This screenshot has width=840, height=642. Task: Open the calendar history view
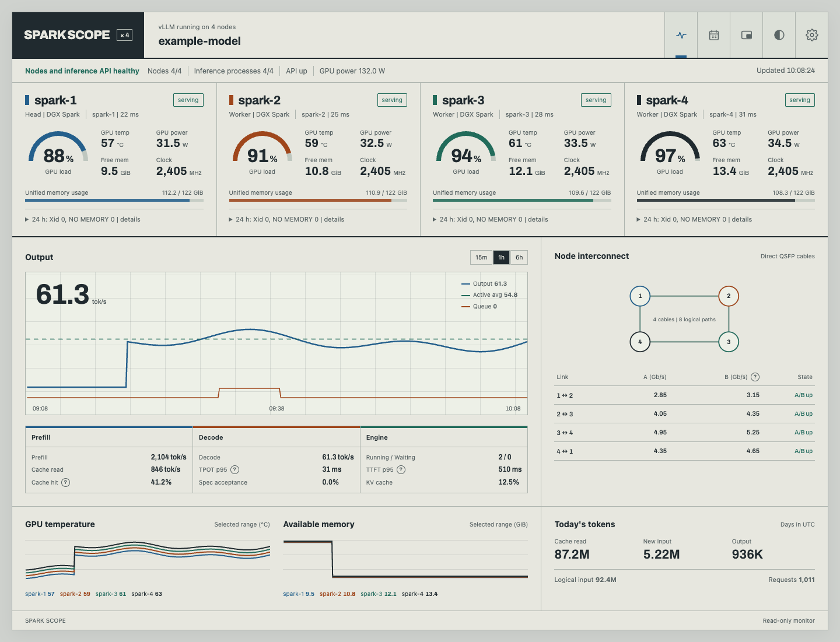tap(714, 35)
